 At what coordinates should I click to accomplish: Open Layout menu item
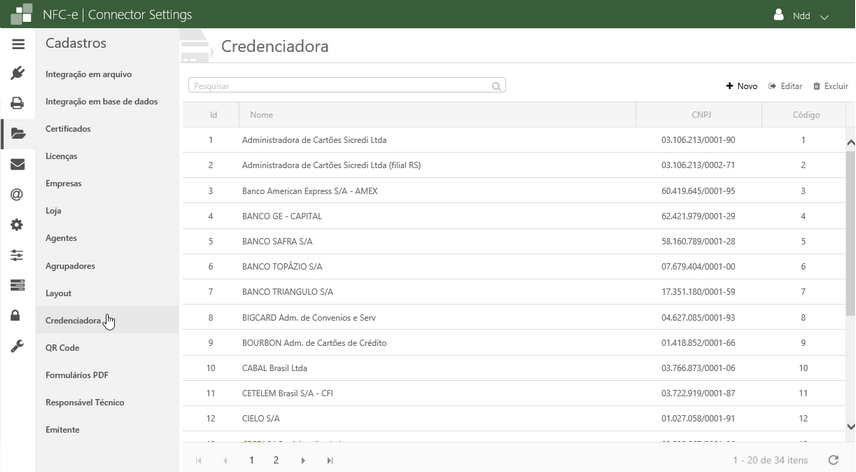(x=58, y=293)
